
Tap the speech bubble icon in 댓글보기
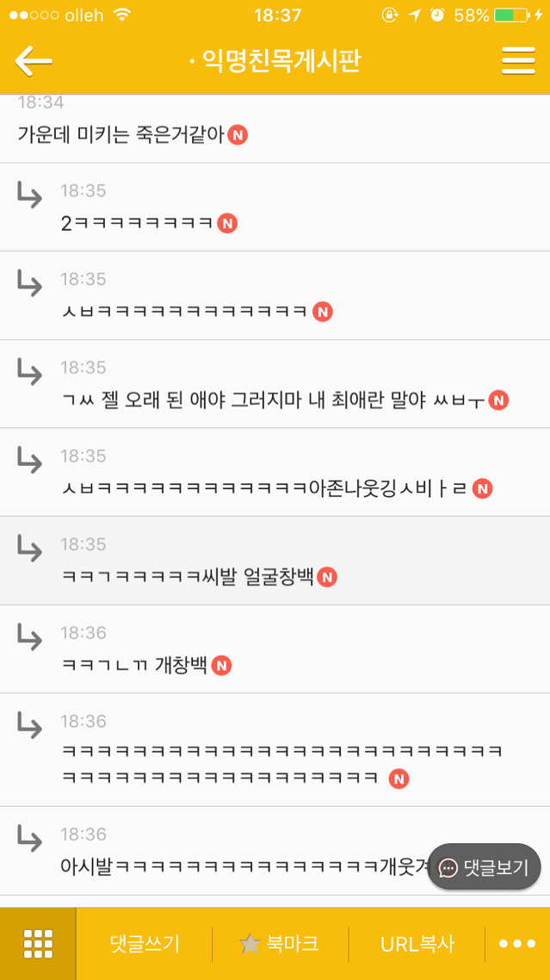[x=448, y=867]
